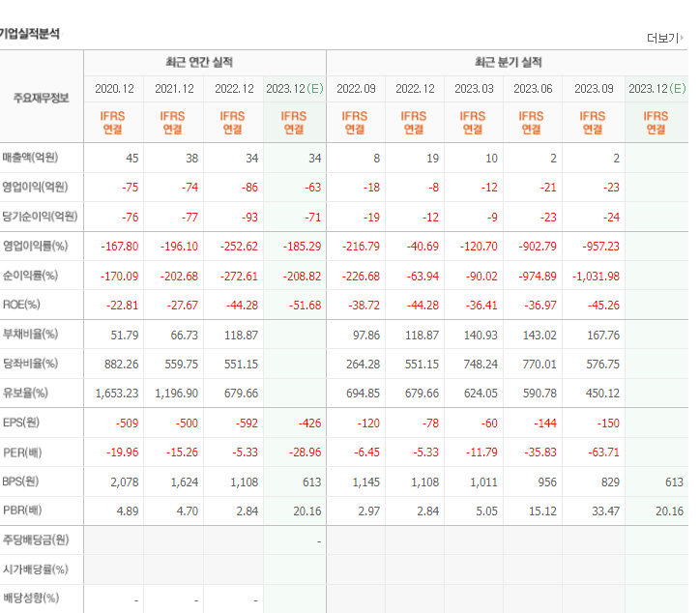The height and width of the screenshot is (613, 700).
Task: Click quick ratio value 882.26
Action: (122, 365)
